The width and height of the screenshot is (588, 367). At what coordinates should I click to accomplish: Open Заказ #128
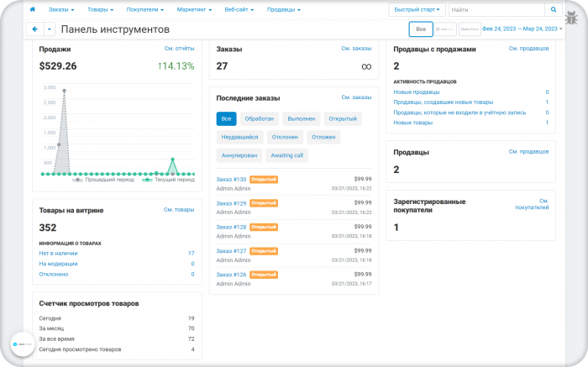click(x=231, y=228)
